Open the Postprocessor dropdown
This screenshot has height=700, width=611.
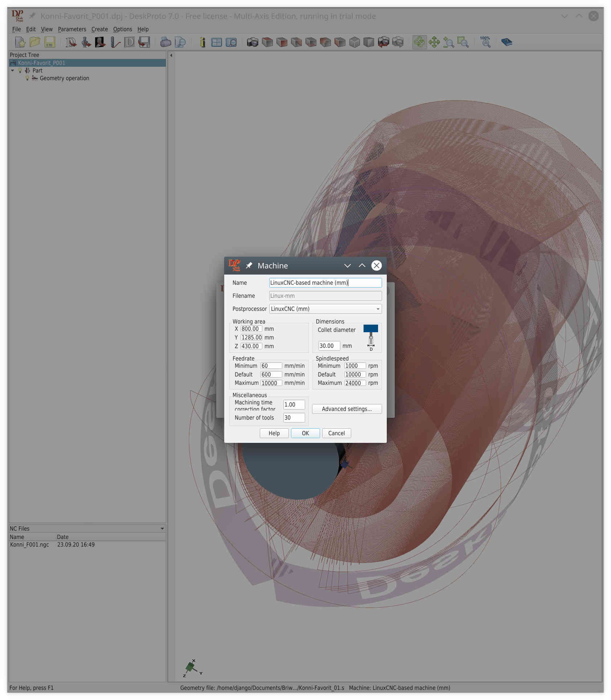coord(325,309)
